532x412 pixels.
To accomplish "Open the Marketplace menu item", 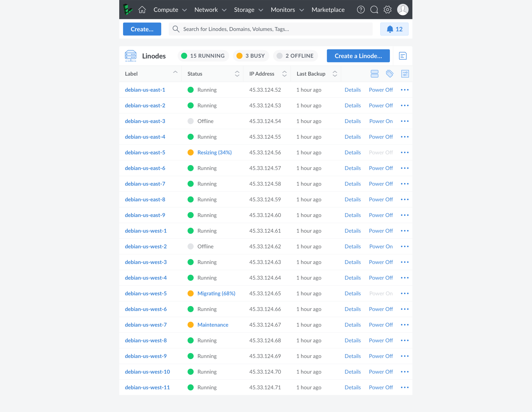I will (x=328, y=10).
